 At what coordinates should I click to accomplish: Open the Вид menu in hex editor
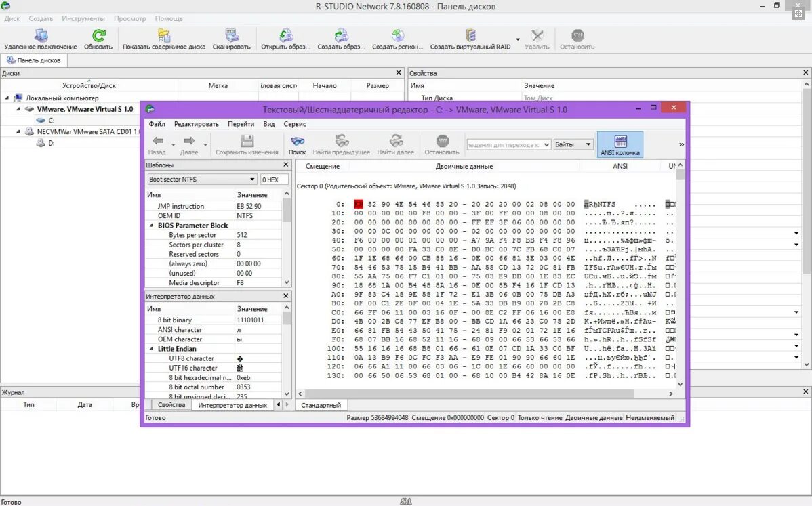(269, 124)
